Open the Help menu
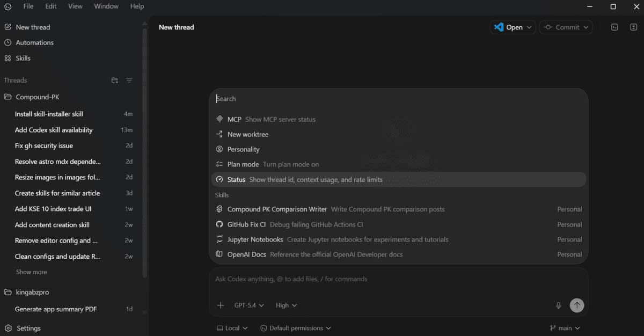This screenshot has height=336, width=644. [x=137, y=6]
